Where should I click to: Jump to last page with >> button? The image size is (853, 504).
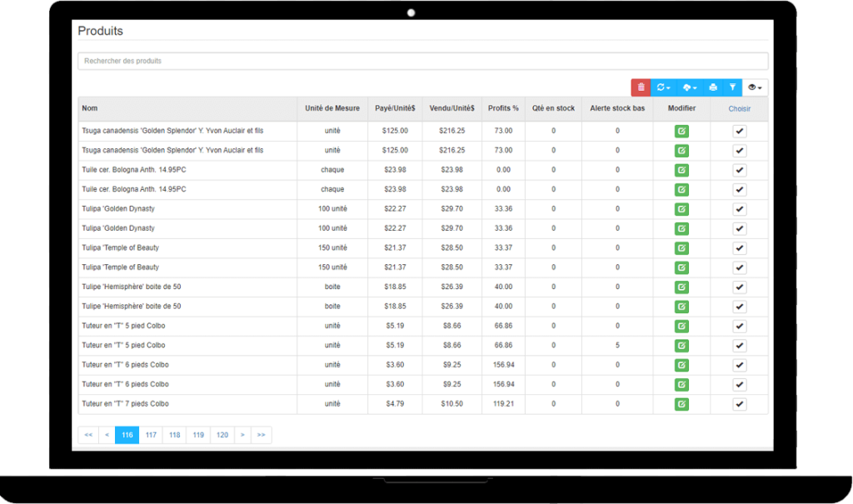point(261,435)
